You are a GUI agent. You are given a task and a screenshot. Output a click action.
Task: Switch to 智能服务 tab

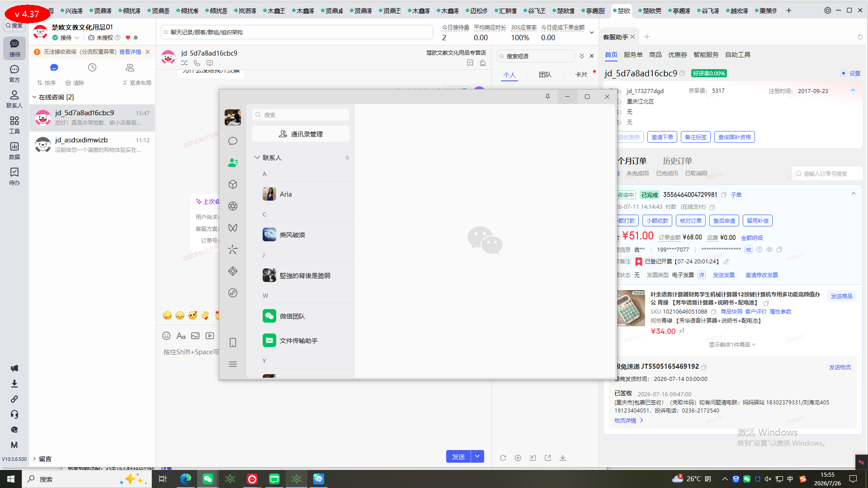[706, 55]
